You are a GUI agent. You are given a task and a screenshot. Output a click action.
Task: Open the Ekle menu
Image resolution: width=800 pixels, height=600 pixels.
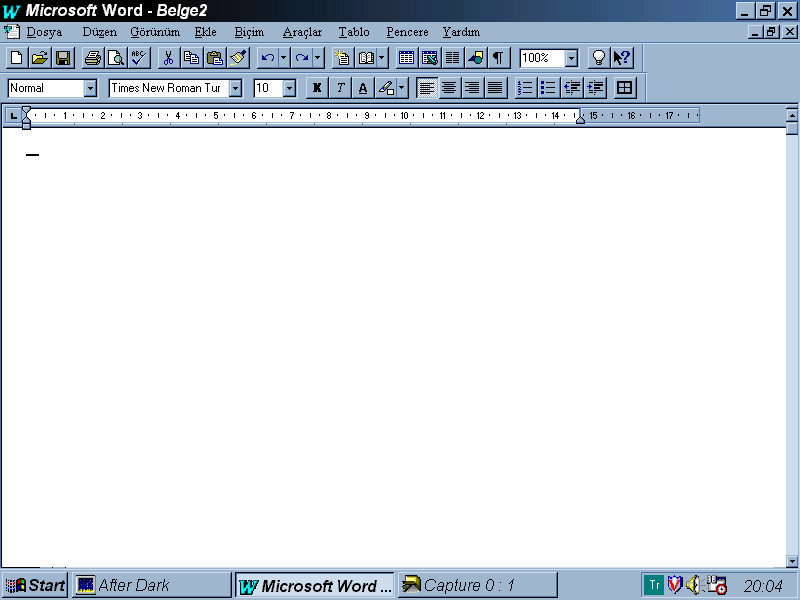pos(206,32)
